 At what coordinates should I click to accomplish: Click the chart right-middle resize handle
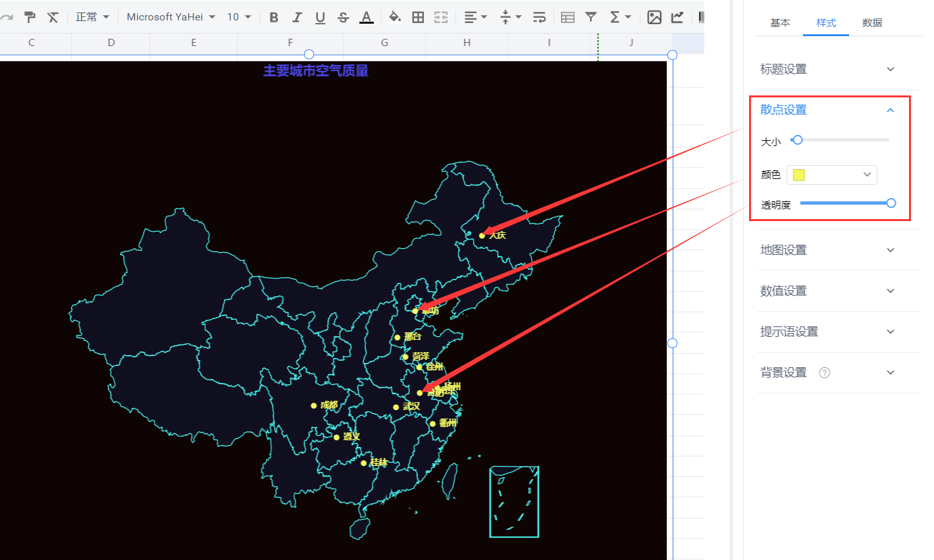[x=672, y=343]
